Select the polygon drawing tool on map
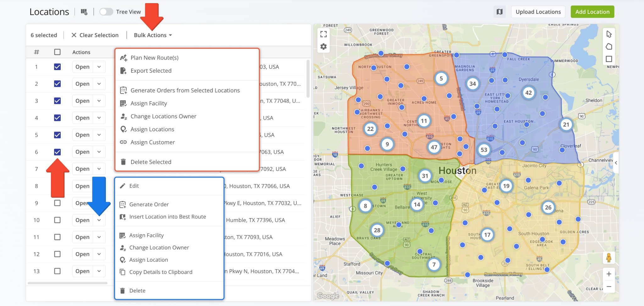Screen dimensions: 644x306 click(x=609, y=47)
